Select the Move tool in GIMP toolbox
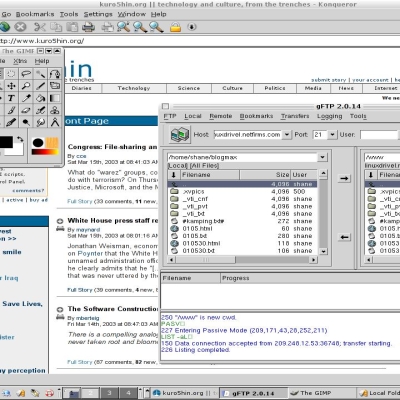This screenshot has width=400, height=400. 11,86
